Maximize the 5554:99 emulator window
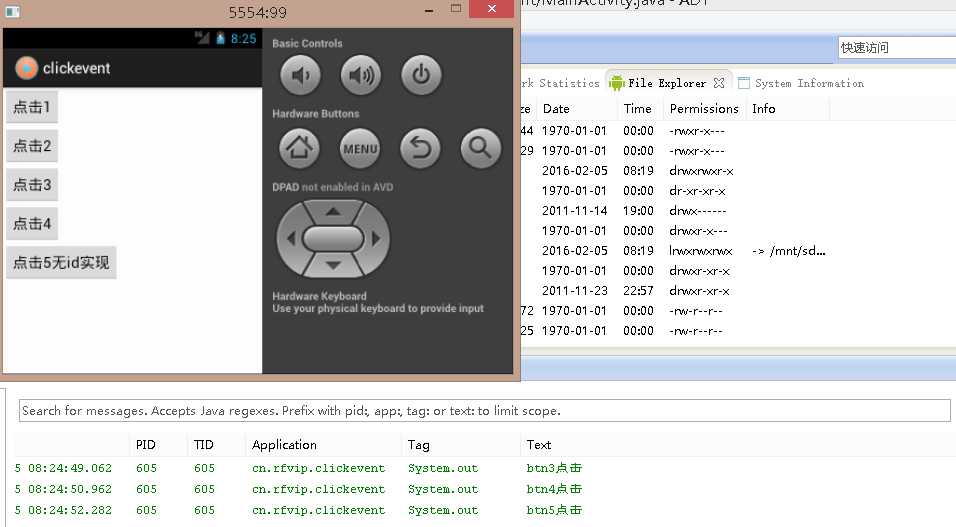 tap(455, 9)
